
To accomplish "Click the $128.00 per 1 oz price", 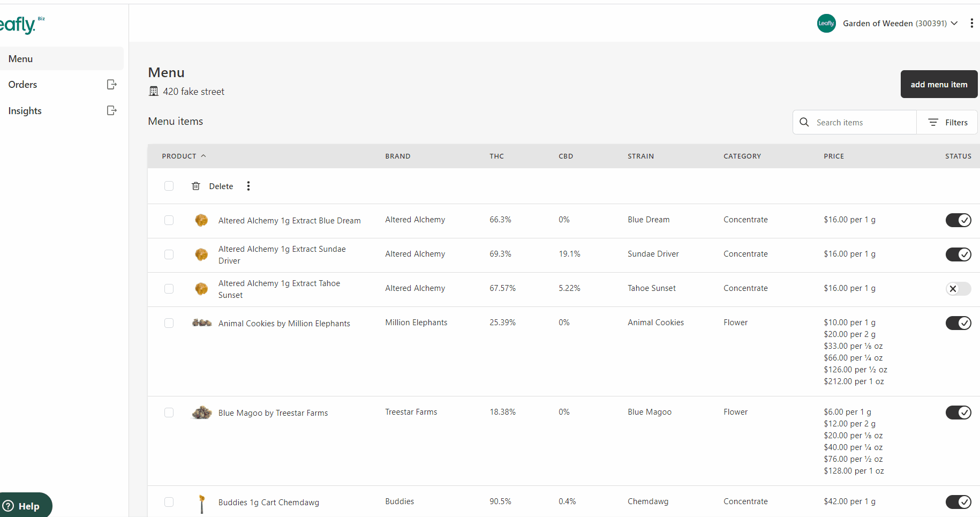I will pyautogui.click(x=854, y=470).
